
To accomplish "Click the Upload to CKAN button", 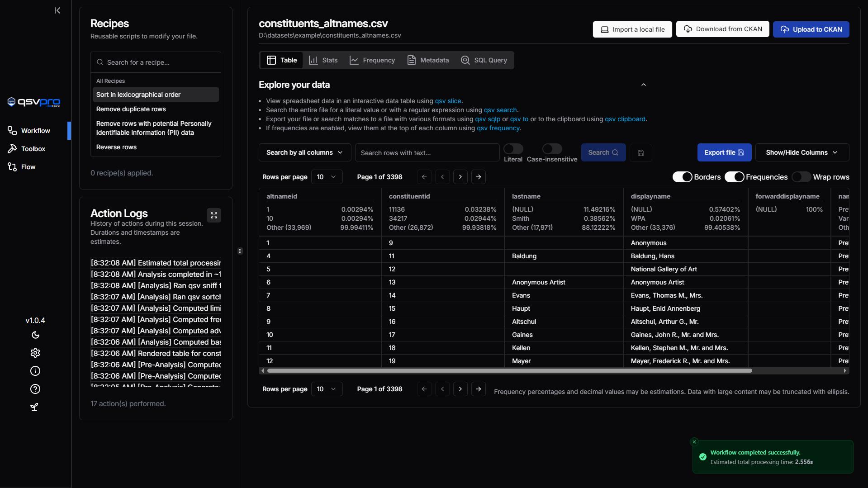I will 811,29.
